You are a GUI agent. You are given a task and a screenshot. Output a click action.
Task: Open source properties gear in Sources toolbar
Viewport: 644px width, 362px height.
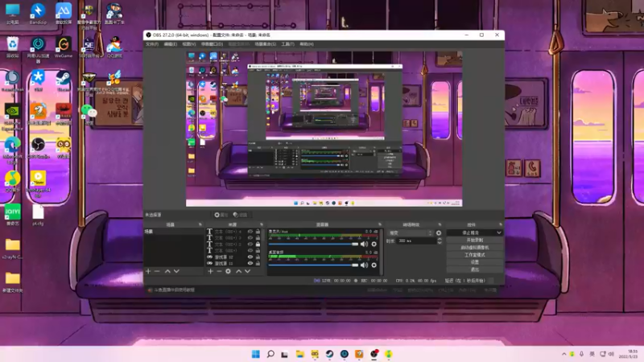(x=228, y=271)
